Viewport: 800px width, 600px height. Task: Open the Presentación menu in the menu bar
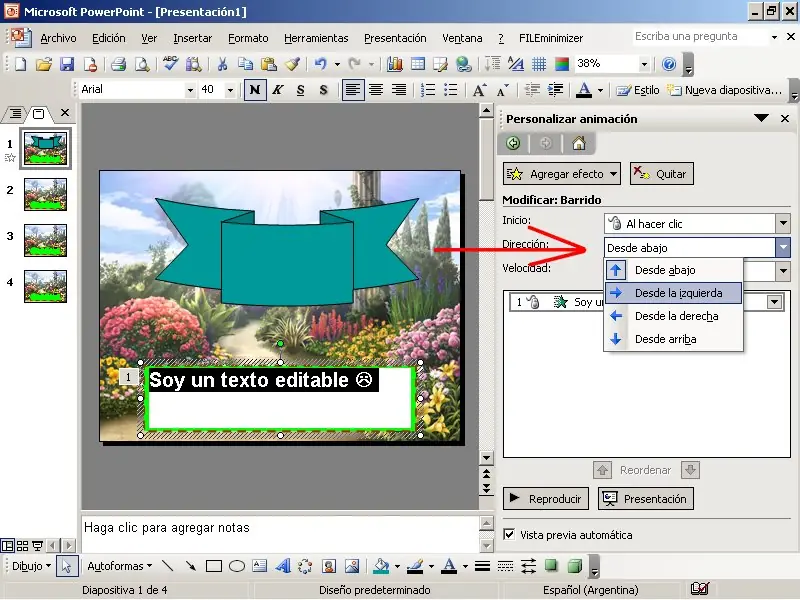click(394, 38)
